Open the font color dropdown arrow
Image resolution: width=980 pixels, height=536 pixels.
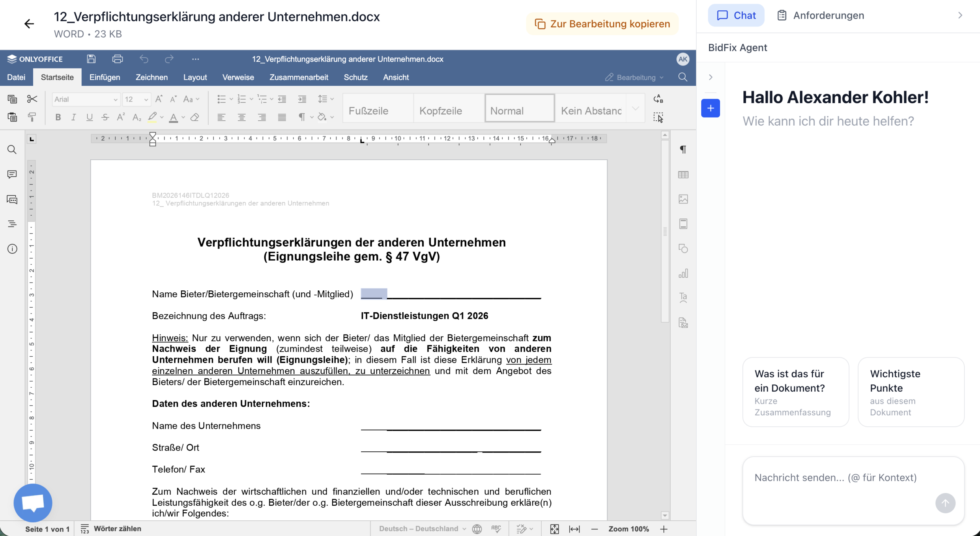(183, 117)
